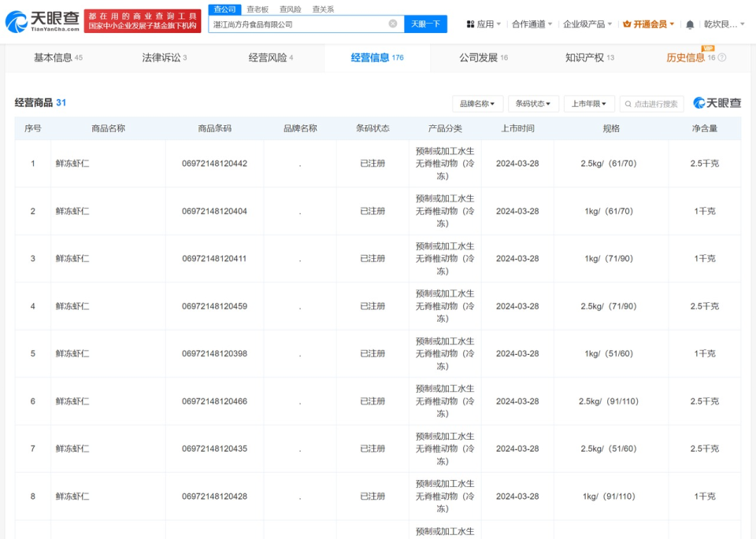Open the 公司发展 tab
The height and width of the screenshot is (539, 756).
[x=483, y=57]
